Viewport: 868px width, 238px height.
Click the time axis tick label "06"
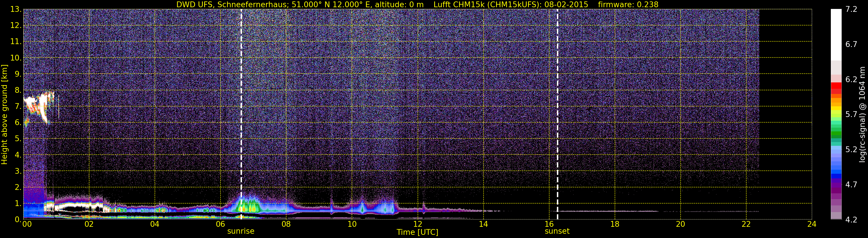click(x=220, y=224)
